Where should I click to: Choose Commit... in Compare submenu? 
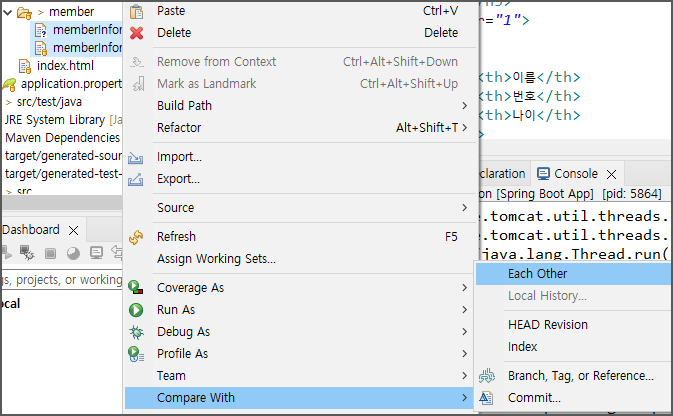pyautogui.click(x=573, y=398)
